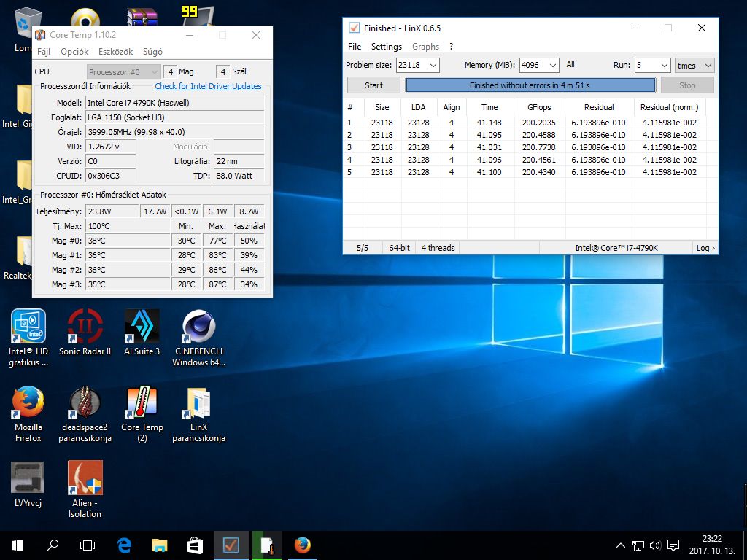Open volume control tray icon
Viewport: 747px width, 560px height.
(x=655, y=545)
